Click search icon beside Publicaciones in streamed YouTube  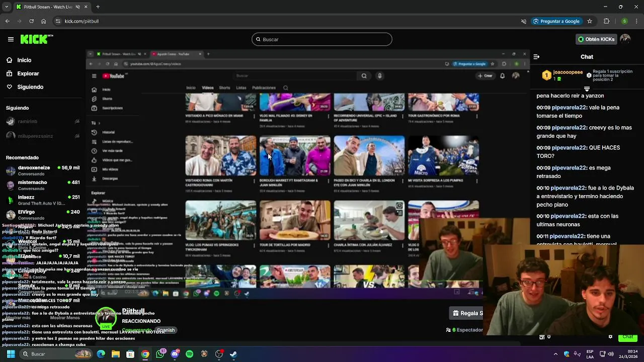pyautogui.click(x=285, y=87)
